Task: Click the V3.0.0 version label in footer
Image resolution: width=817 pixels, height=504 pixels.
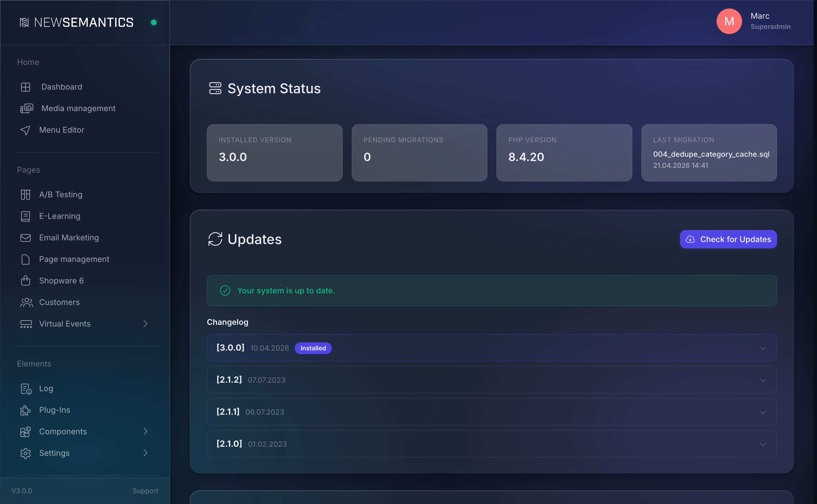Action: (x=22, y=491)
